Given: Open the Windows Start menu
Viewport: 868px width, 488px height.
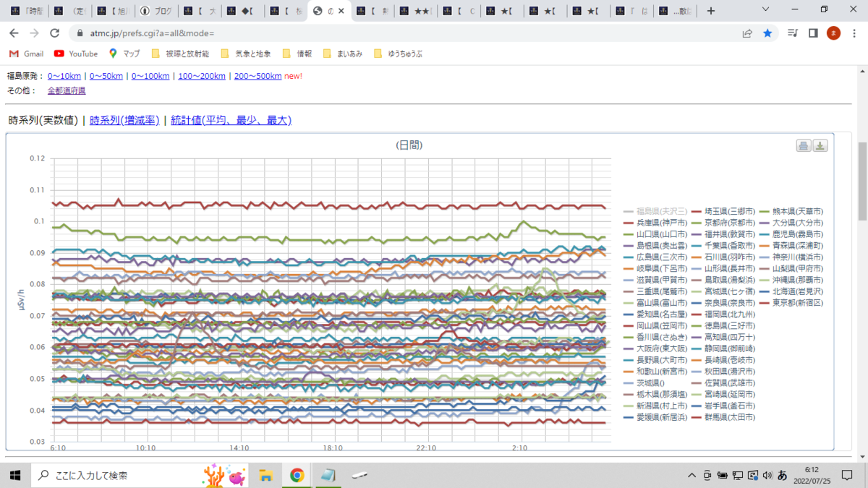Looking at the screenshot, I should tap(14, 475).
